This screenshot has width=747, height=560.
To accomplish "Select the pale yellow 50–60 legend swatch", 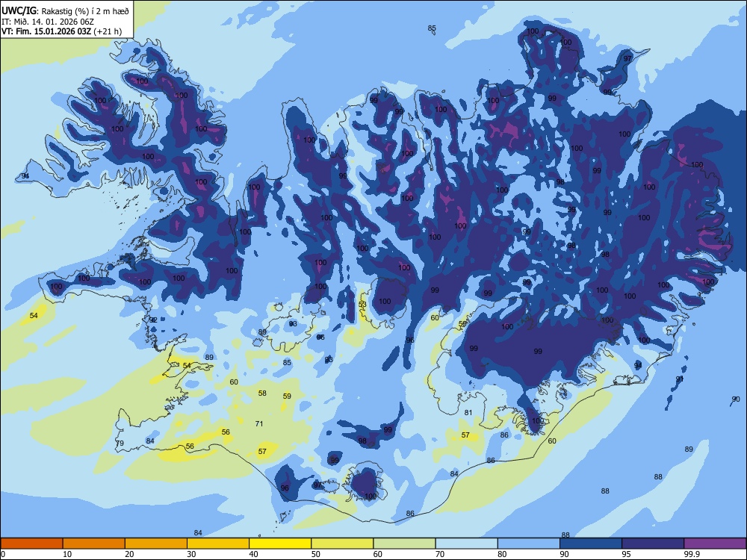I will tap(343, 544).
